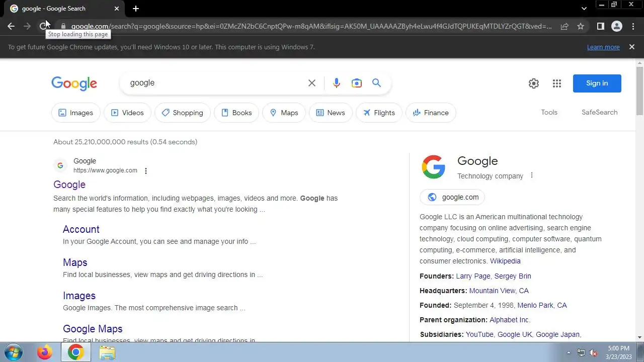644x362 pixels.
Task: Open the Wikipedia source link
Action: 505,261
